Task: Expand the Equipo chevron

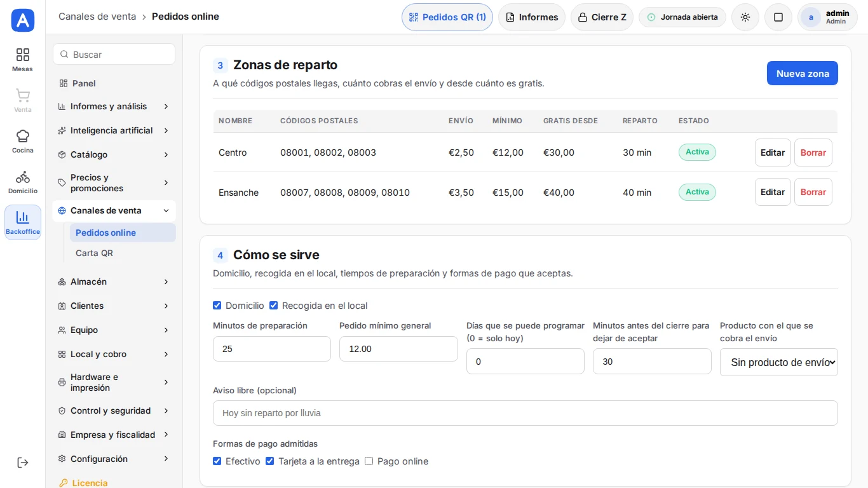Action: click(166, 330)
